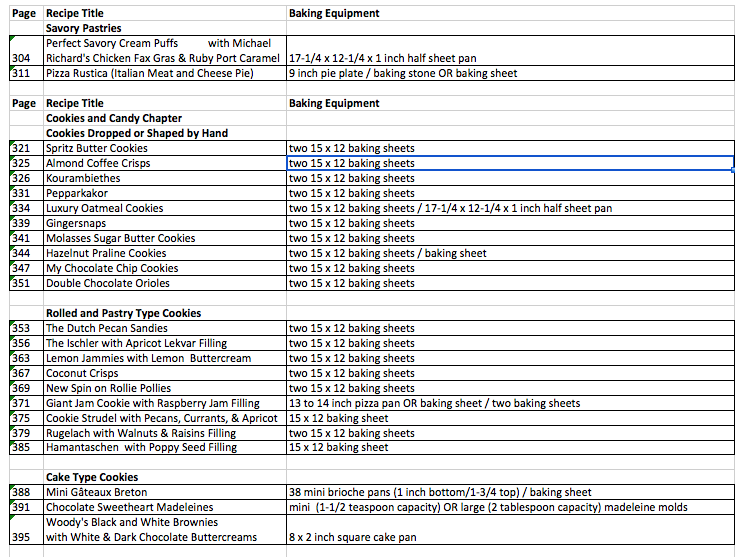Select 'Lemon Jammies with Lemon Buttercream' cell
The height and width of the screenshot is (557, 746).
165,358
